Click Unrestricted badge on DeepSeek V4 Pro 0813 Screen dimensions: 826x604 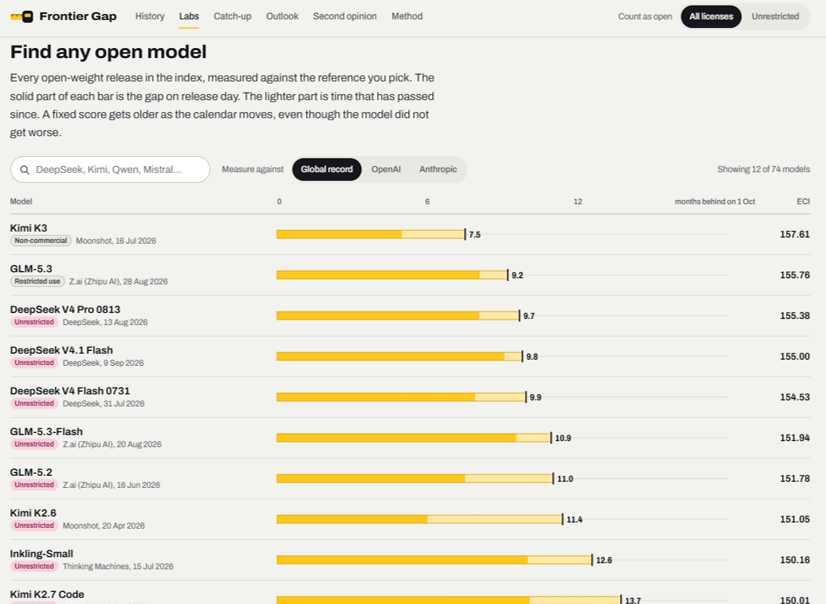(x=34, y=322)
